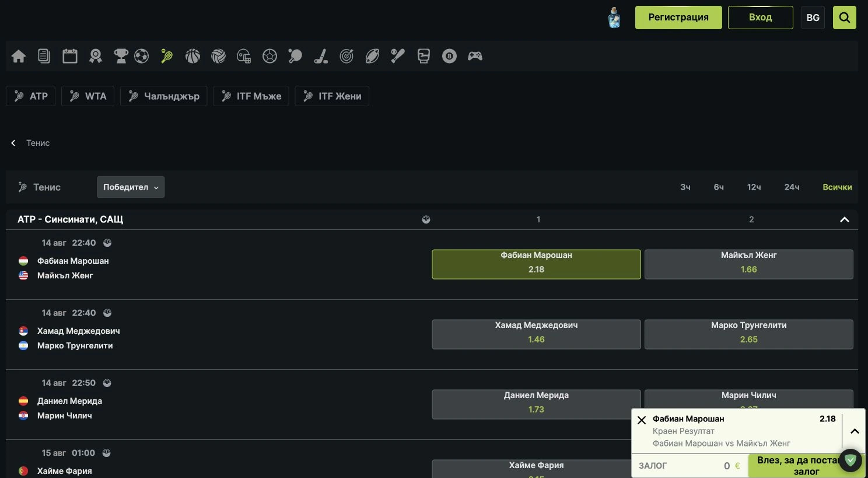
Task: Select the American football helmet icon
Action: 244,56
